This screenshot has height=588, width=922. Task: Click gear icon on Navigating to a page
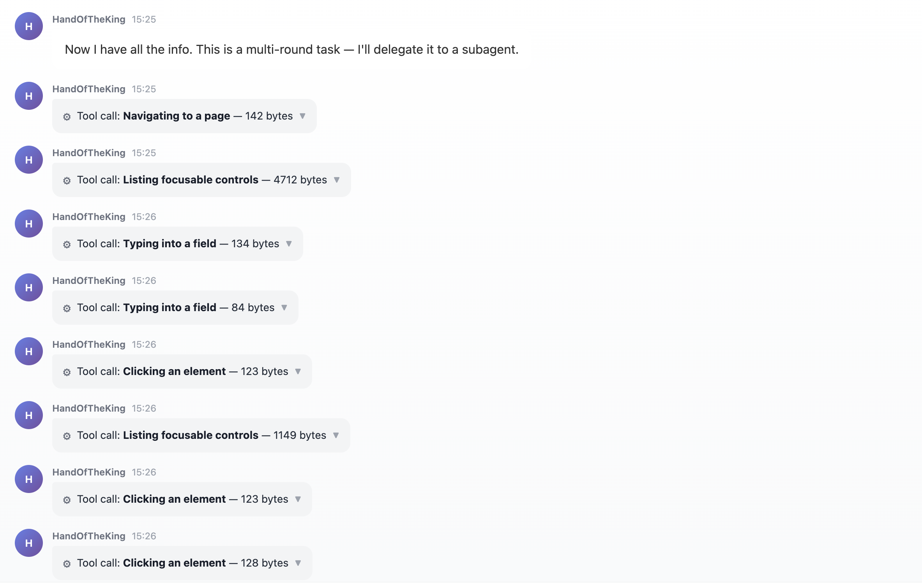tap(67, 117)
